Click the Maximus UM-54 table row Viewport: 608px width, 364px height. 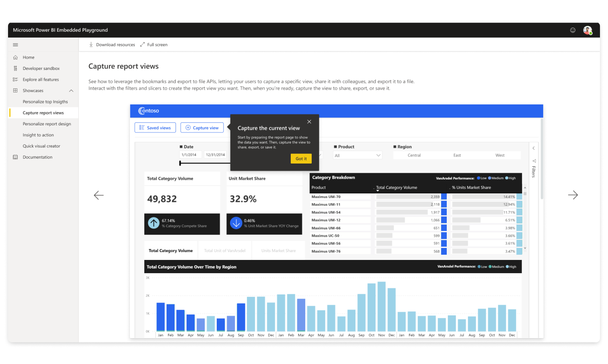(416, 212)
